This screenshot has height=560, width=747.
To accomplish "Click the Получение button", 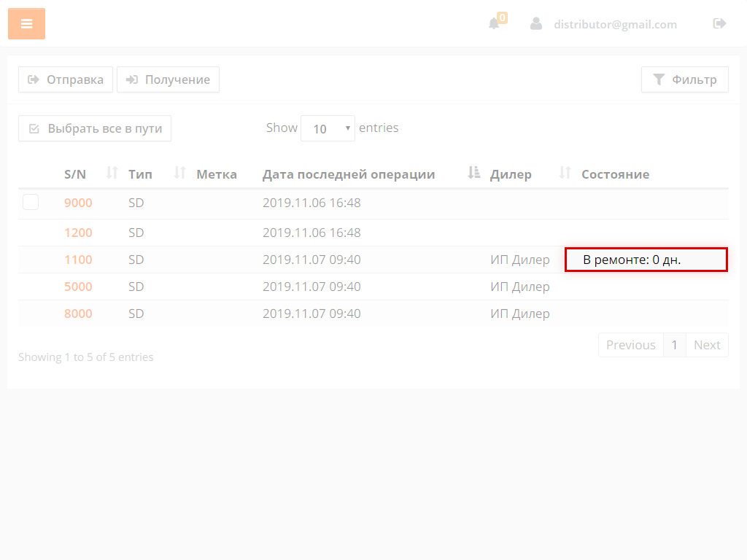I will click(168, 79).
